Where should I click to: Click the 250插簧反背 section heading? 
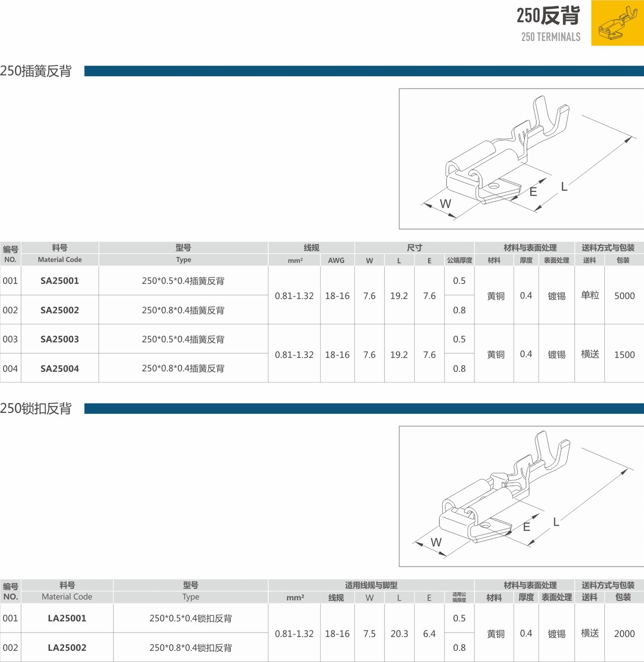click(36, 71)
